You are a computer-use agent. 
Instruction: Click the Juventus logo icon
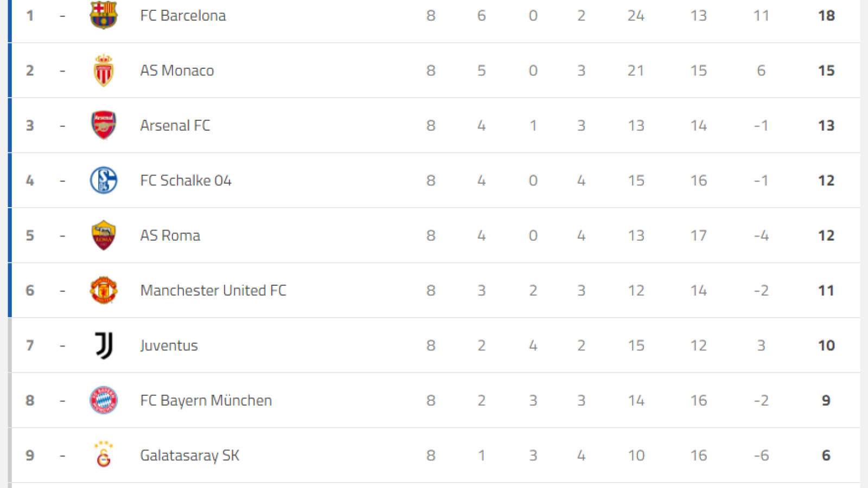104,345
